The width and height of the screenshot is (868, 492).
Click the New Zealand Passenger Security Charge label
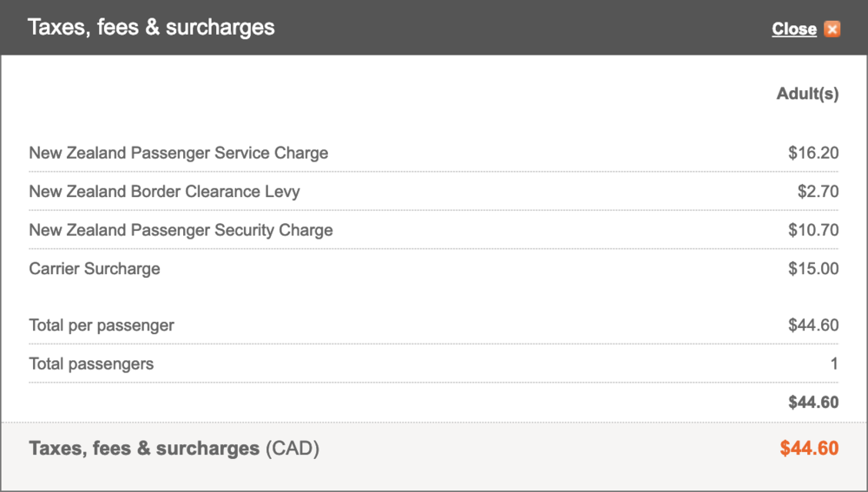tap(181, 230)
